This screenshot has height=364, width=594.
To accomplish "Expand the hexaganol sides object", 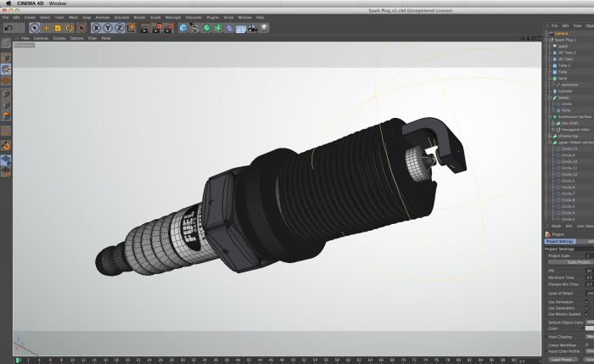I will (x=553, y=130).
